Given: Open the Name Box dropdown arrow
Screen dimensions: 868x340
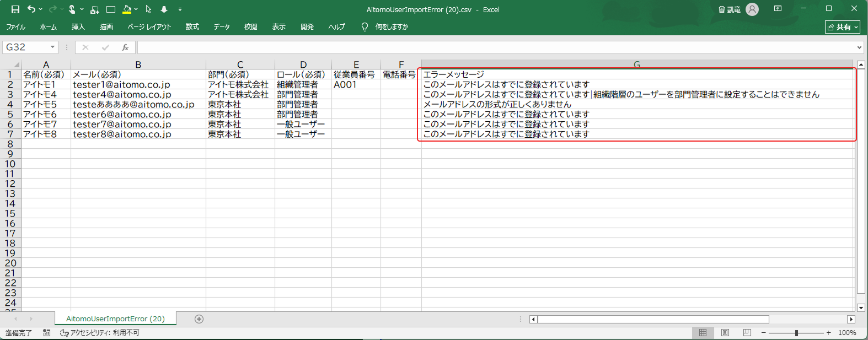Looking at the screenshot, I should (53, 47).
